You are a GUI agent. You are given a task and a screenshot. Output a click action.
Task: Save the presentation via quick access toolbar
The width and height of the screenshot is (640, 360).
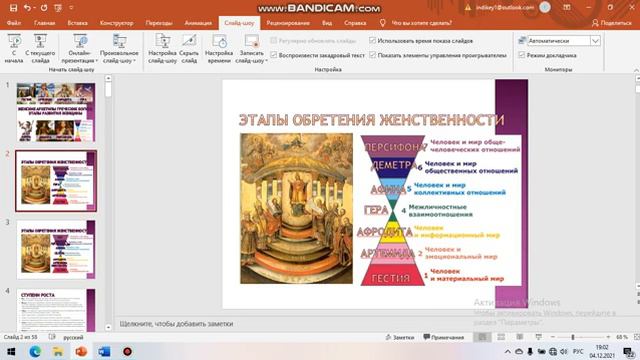point(13,8)
